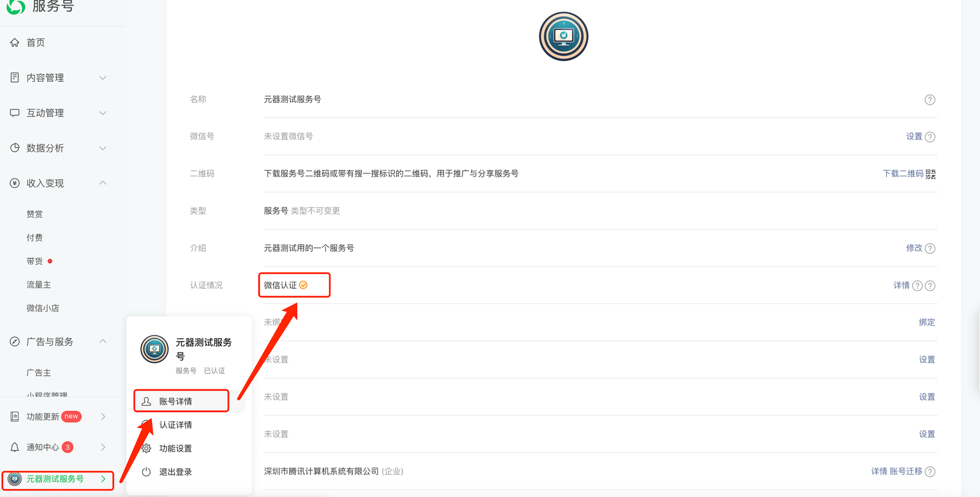Viewport: 980px width, 497px height.
Task: Click the QR code icon next to 下载二维码
Action: [930, 174]
